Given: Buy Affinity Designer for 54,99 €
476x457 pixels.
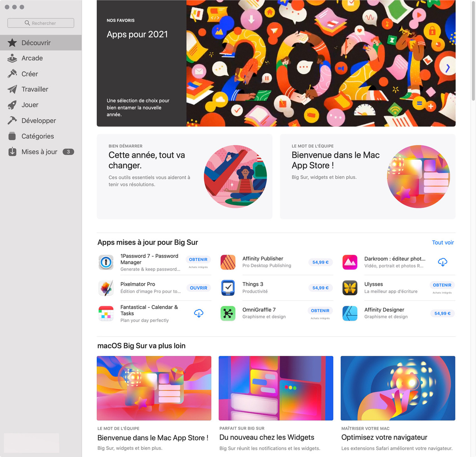Looking at the screenshot, I should 442,313.
